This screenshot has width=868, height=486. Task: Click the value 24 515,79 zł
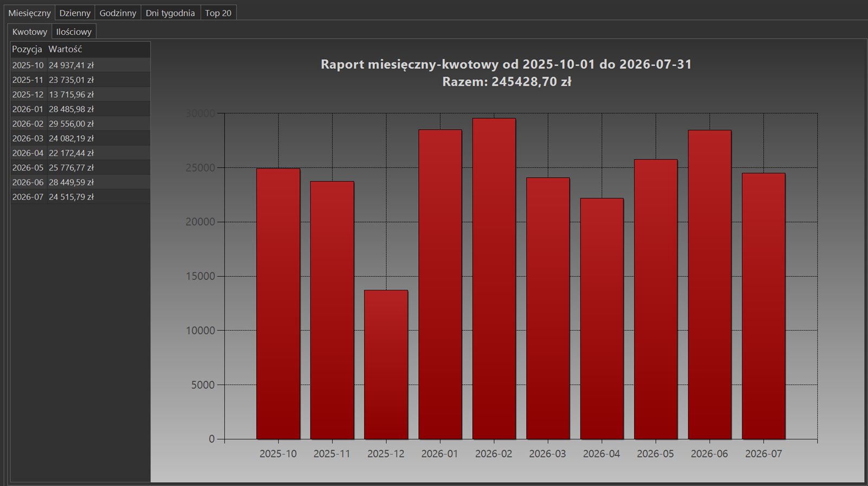click(x=71, y=197)
